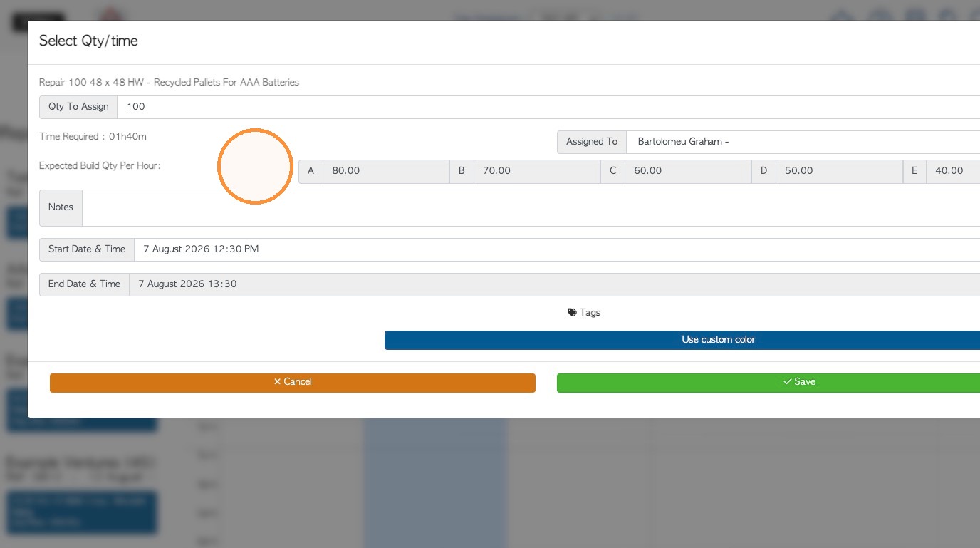The width and height of the screenshot is (980, 548).
Task: Click the Tags label with tag icon
Action: [x=584, y=312]
